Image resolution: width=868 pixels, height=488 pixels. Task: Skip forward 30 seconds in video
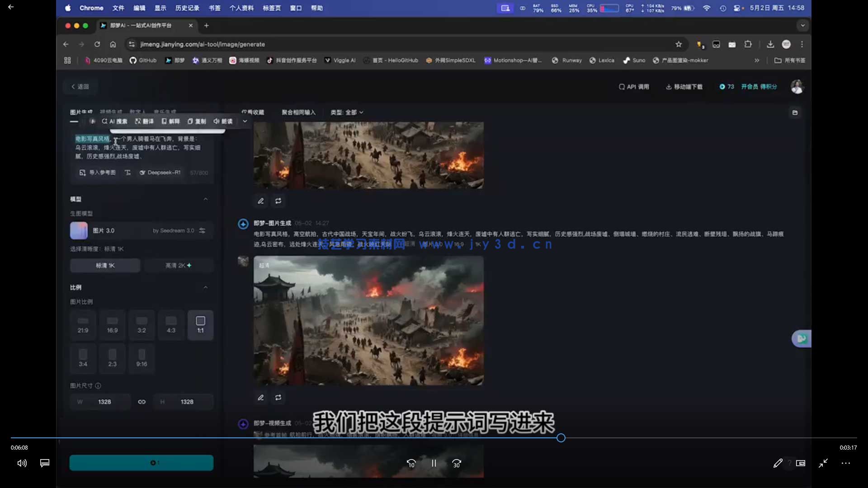click(x=457, y=464)
